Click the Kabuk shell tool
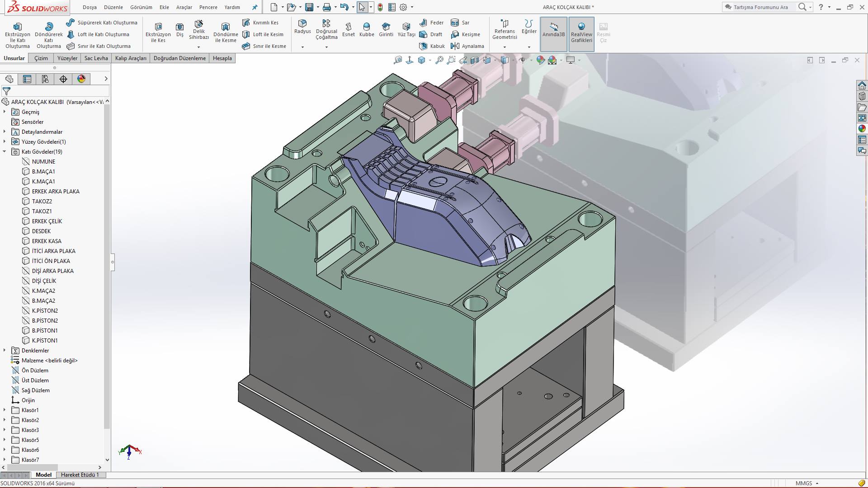 (x=432, y=46)
